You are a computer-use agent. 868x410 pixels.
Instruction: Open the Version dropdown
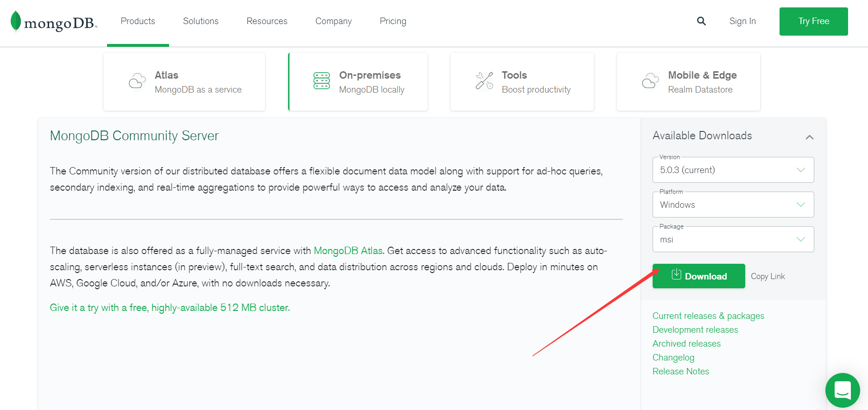[x=733, y=170]
